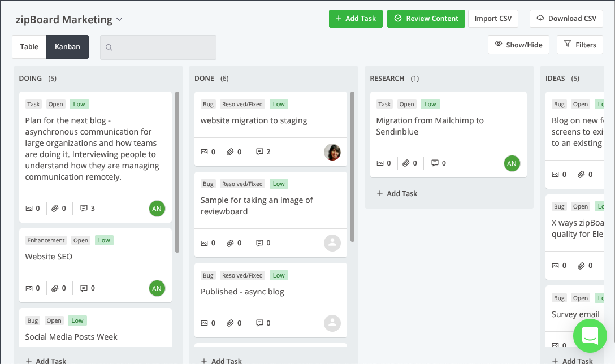
Task: Click attachment icon on Website SEO card
Action: pyautogui.click(x=55, y=288)
